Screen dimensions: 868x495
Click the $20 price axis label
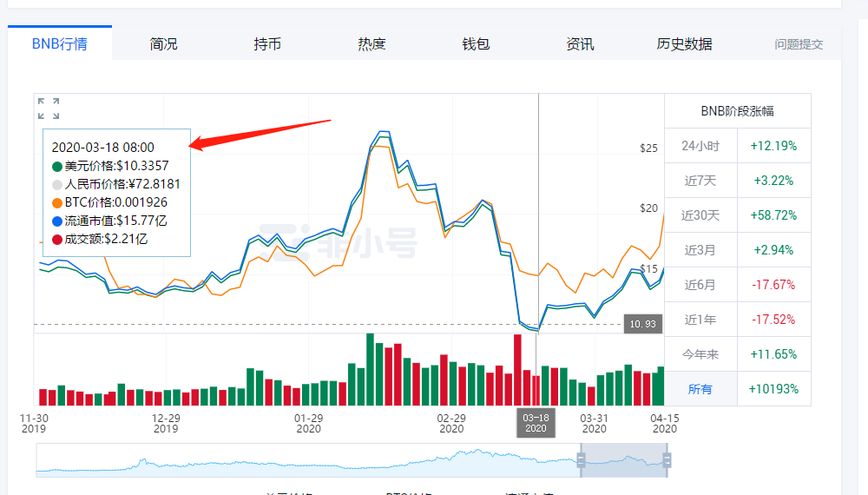pyautogui.click(x=648, y=208)
